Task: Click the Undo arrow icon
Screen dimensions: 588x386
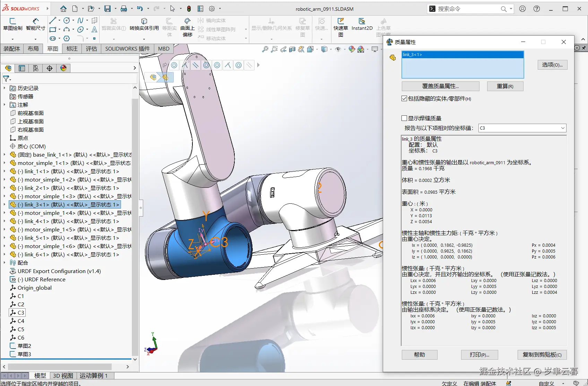Action: pos(140,9)
